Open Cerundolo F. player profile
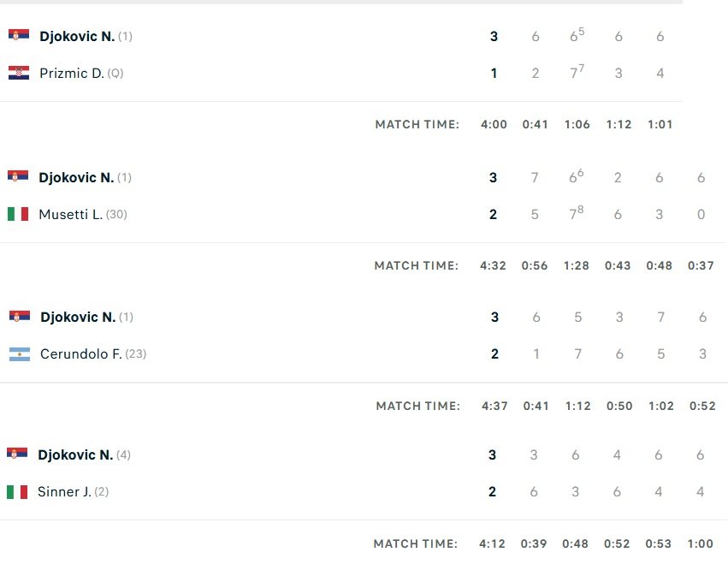 click(80, 353)
